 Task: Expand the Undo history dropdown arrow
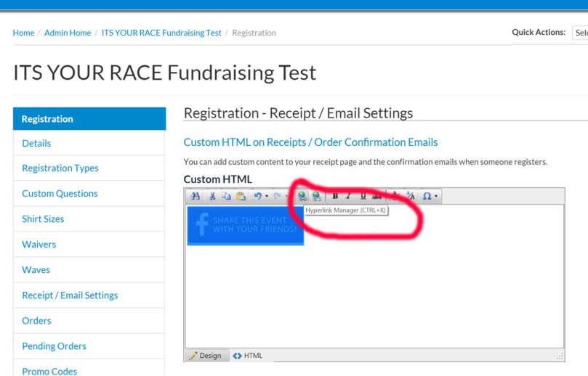[x=267, y=196]
